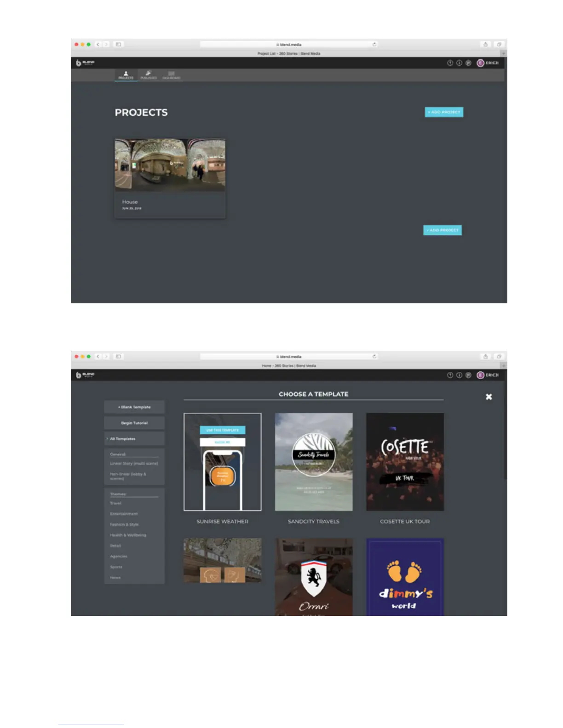563x728 pixels.
Task: Click share icon in template window toolbar
Action: (485, 357)
